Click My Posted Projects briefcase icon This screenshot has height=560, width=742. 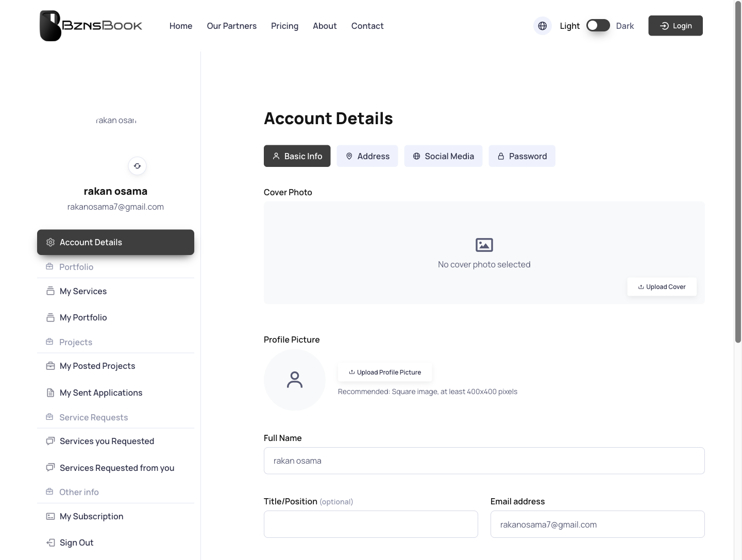pyautogui.click(x=50, y=366)
